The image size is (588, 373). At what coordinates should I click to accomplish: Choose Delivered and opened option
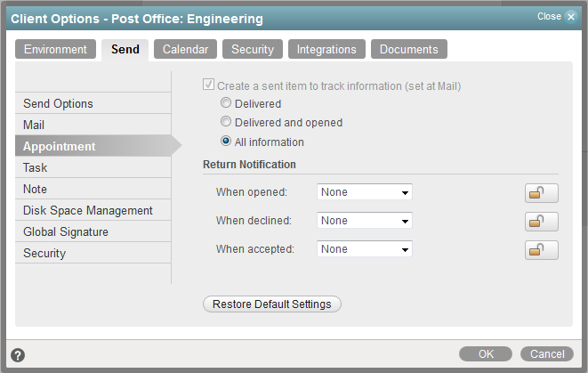pyautogui.click(x=226, y=123)
